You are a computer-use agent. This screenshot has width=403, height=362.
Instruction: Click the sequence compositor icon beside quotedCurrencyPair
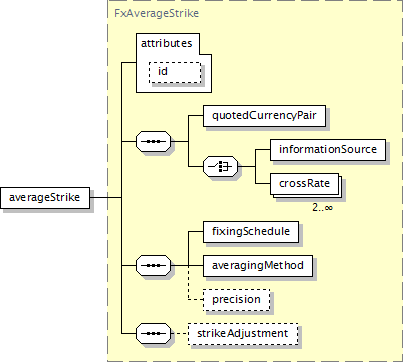coord(154,141)
